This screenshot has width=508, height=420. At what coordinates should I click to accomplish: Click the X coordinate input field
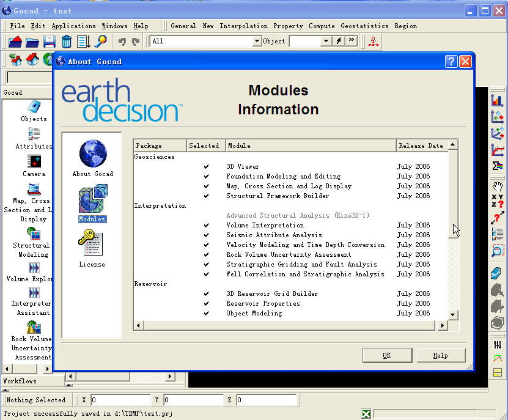[x=120, y=400]
